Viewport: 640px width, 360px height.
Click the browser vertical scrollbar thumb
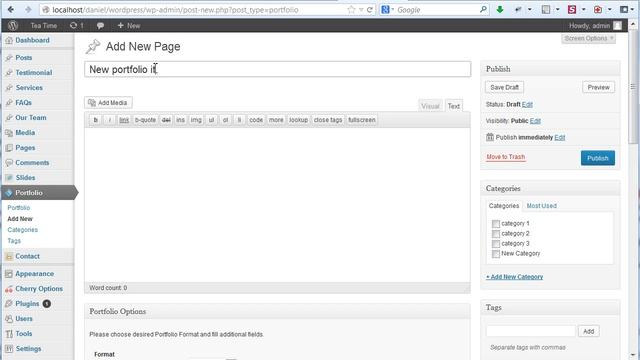point(633,88)
